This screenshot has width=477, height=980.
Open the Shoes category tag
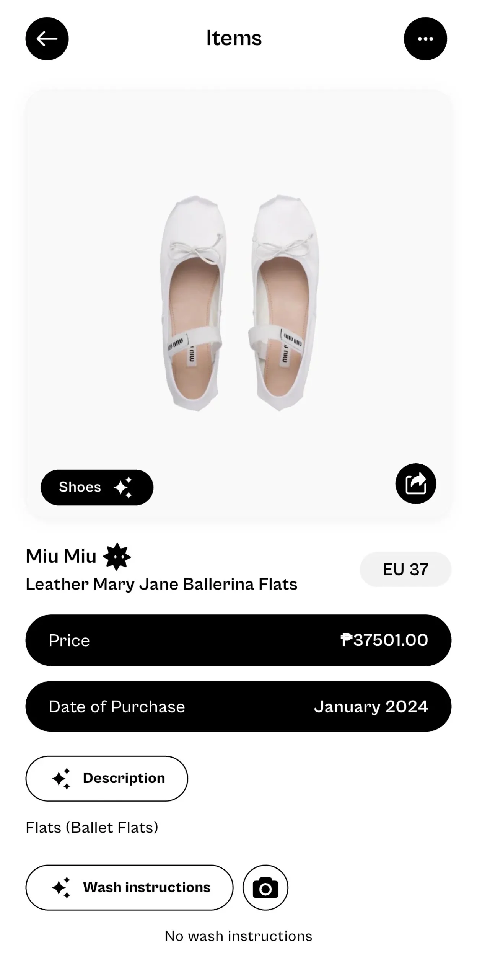click(80, 487)
